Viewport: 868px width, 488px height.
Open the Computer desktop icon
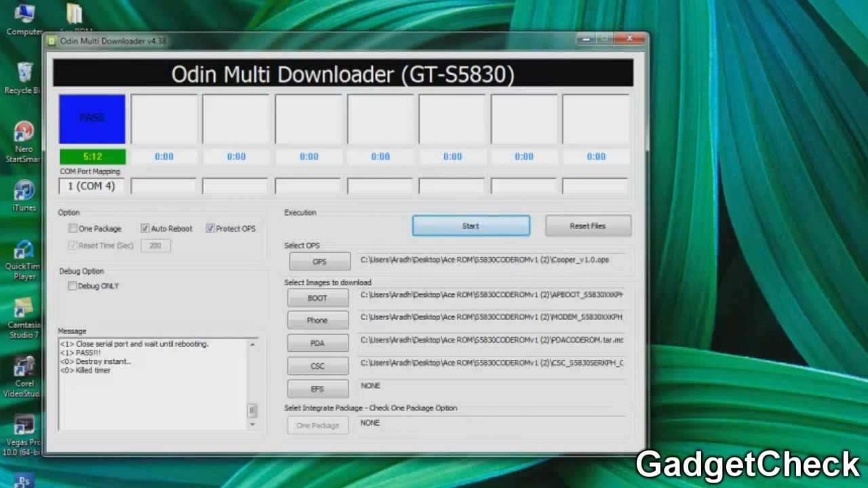coord(24,19)
